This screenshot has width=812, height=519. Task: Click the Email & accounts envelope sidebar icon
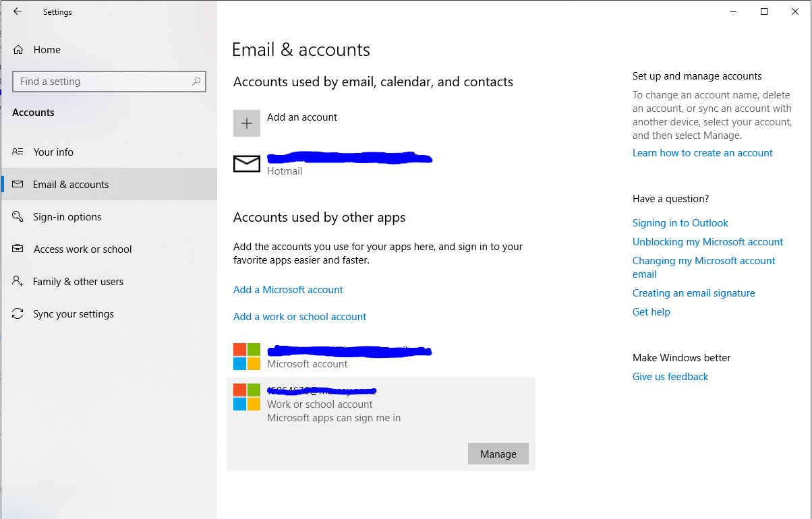pyautogui.click(x=18, y=184)
